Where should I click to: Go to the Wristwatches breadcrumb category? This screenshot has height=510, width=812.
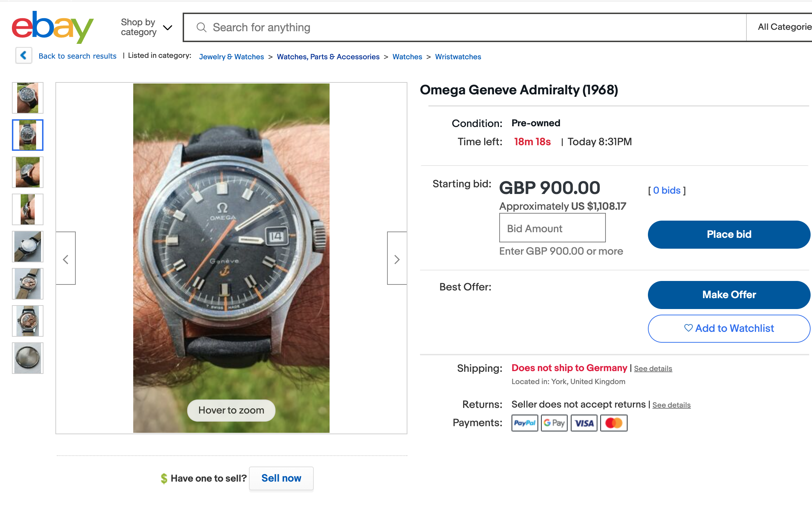458,57
